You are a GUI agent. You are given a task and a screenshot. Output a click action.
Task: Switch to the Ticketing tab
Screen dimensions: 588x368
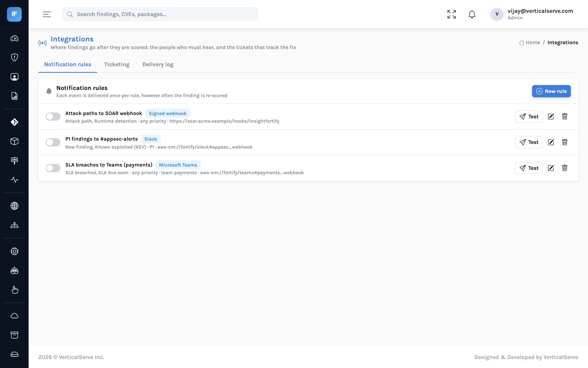[x=117, y=65]
